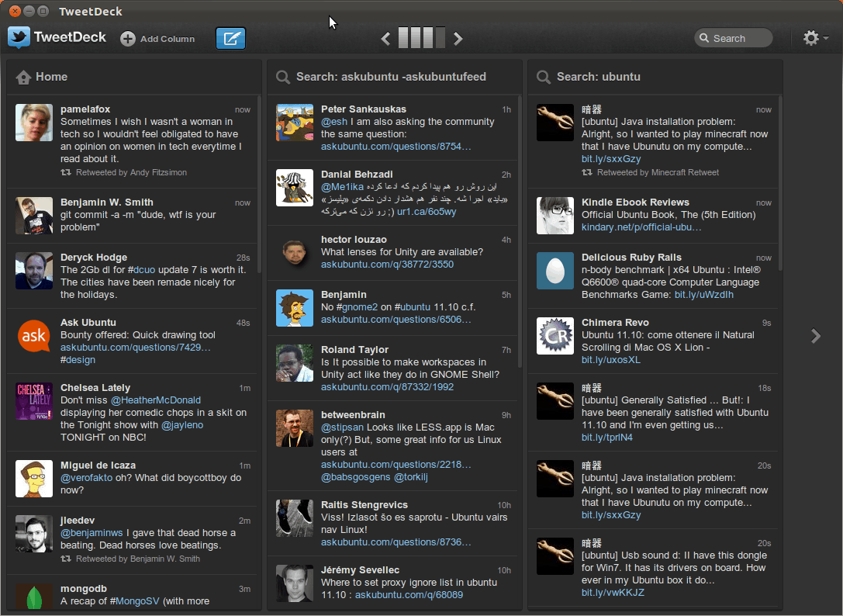Click the magnifier icon in ubuntu search column
843x616 pixels.
click(544, 77)
